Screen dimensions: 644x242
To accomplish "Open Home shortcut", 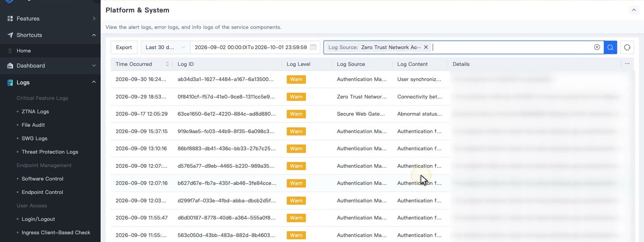I will (24, 51).
